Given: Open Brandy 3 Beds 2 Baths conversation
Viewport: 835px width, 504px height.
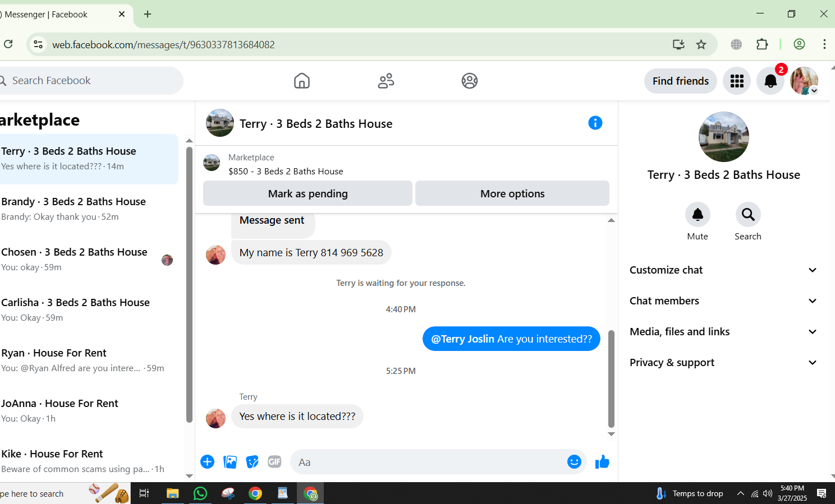Looking at the screenshot, I should (x=88, y=209).
